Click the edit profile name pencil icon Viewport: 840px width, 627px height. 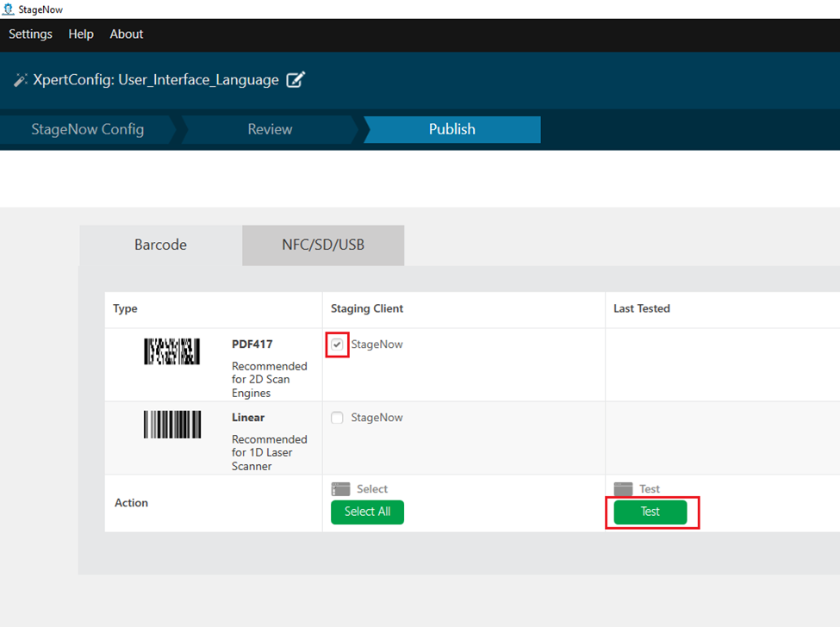[296, 80]
